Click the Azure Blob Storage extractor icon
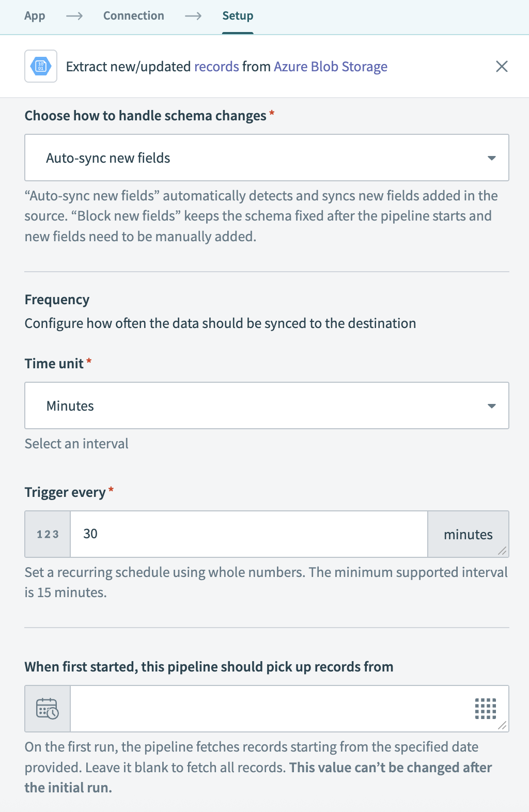529x812 pixels. coord(40,66)
